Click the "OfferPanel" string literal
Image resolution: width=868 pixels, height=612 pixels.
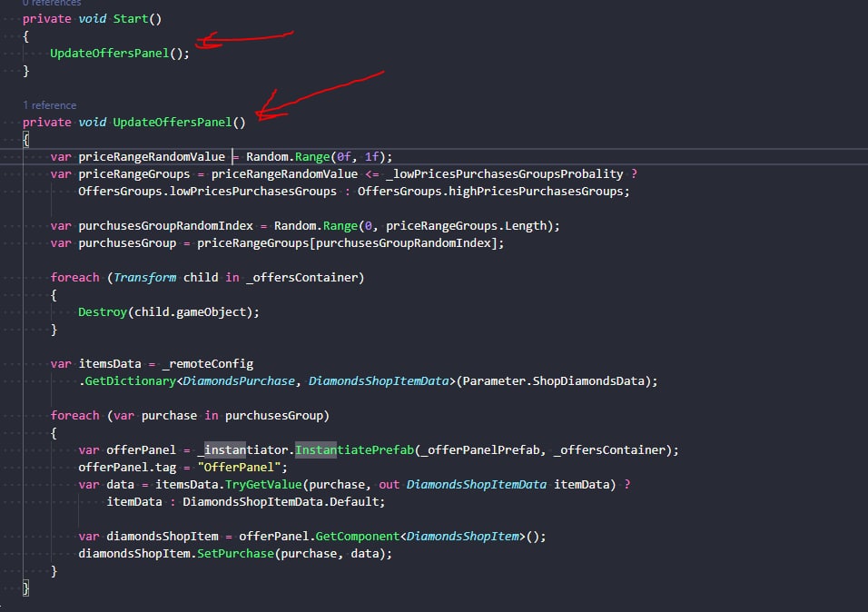(239, 468)
